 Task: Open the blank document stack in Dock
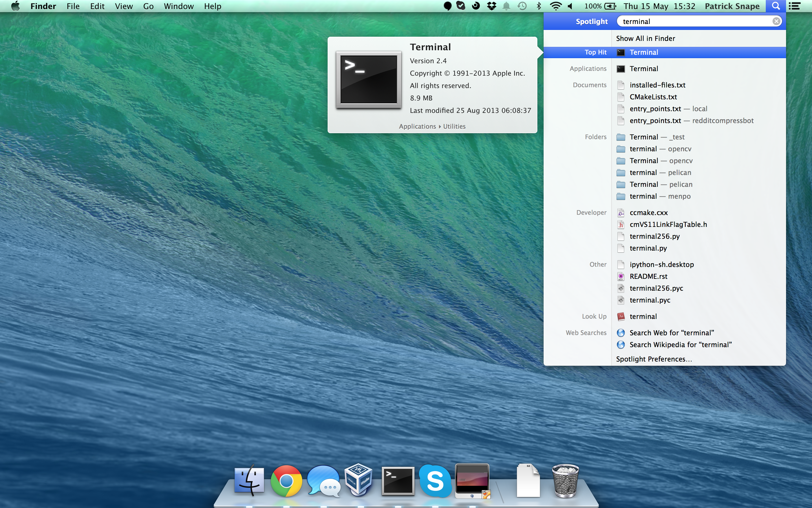click(528, 480)
